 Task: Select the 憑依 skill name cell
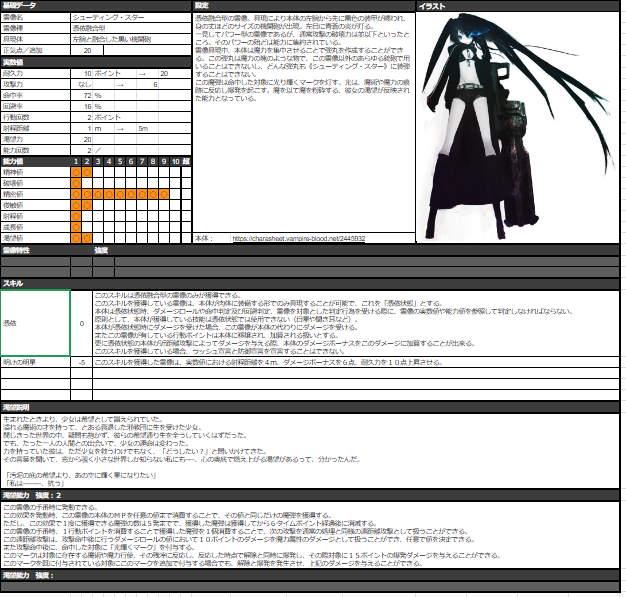click(x=36, y=323)
